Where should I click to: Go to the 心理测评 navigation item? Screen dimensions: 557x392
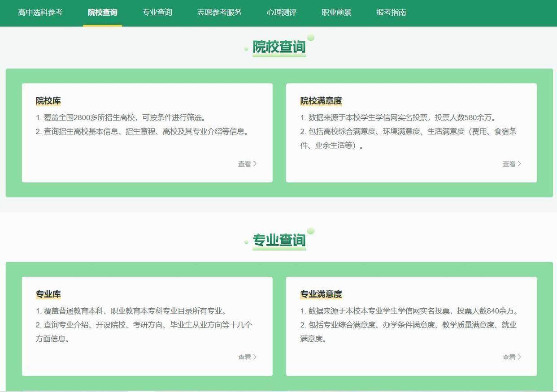coord(281,13)
